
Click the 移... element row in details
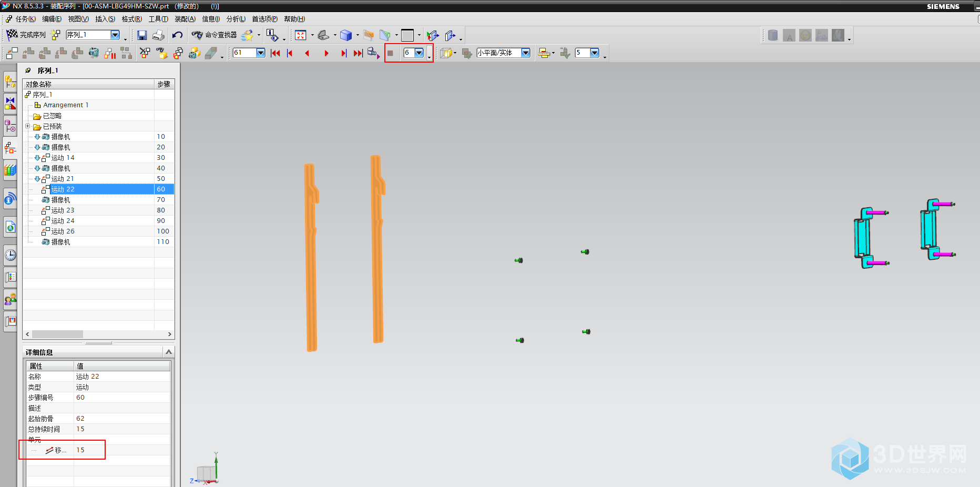coord(98,450)
